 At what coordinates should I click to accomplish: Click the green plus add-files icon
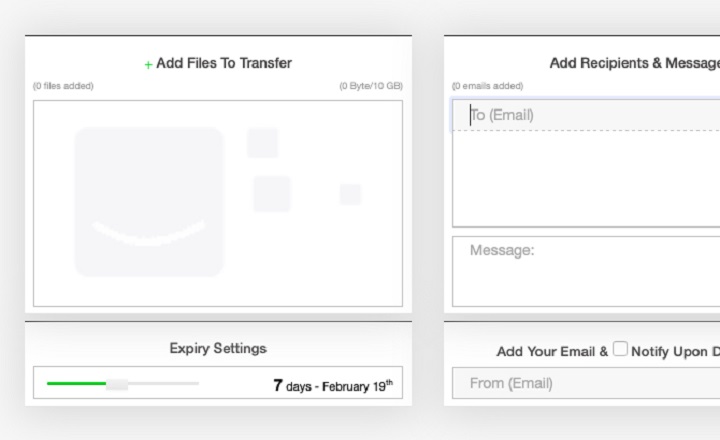pyautogui.click(x=149, y=65)
